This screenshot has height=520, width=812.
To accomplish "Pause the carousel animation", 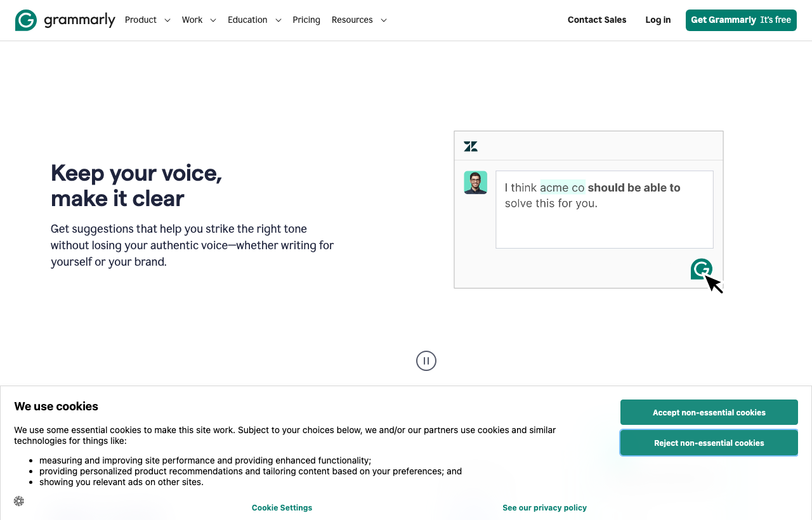I will tap(426, 361).
